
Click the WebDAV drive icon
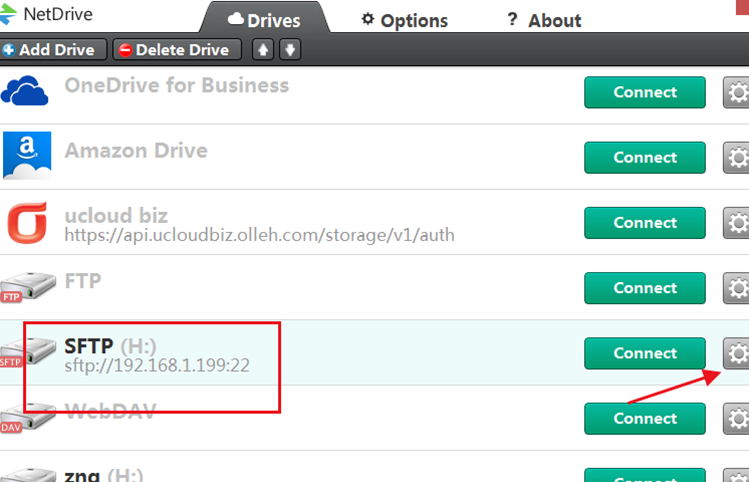coord(28,418)
